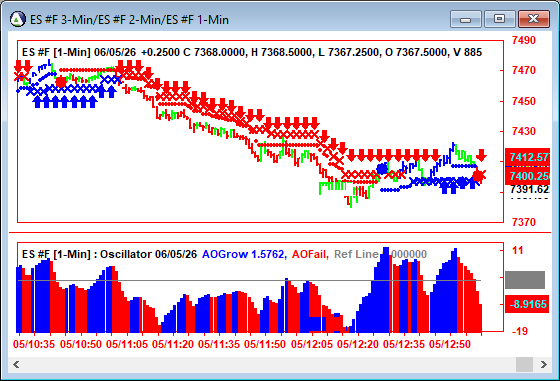Image resolution: width=560 pixels, height=381 pixels.
Task: Click the 05/10:35 time axis label
Action: (x=34, y=345)
